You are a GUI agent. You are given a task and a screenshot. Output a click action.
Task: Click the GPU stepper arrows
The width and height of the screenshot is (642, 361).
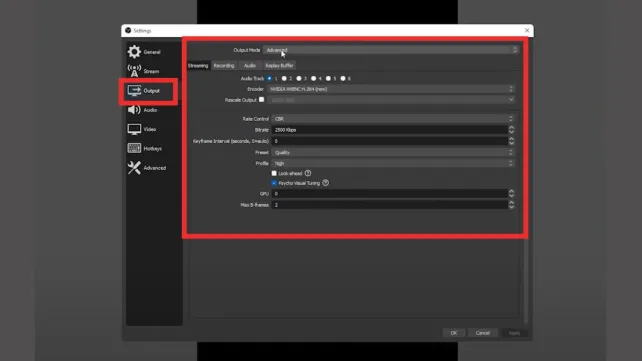(511, 194)
